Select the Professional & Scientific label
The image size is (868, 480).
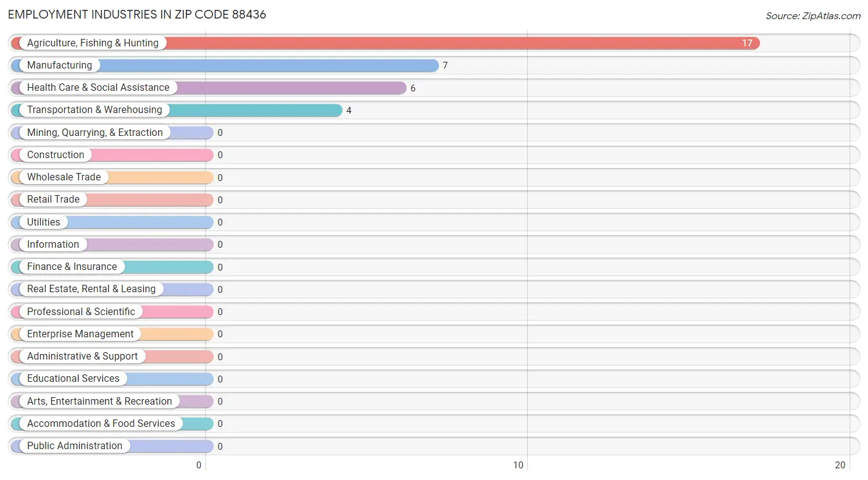[81, 311]
